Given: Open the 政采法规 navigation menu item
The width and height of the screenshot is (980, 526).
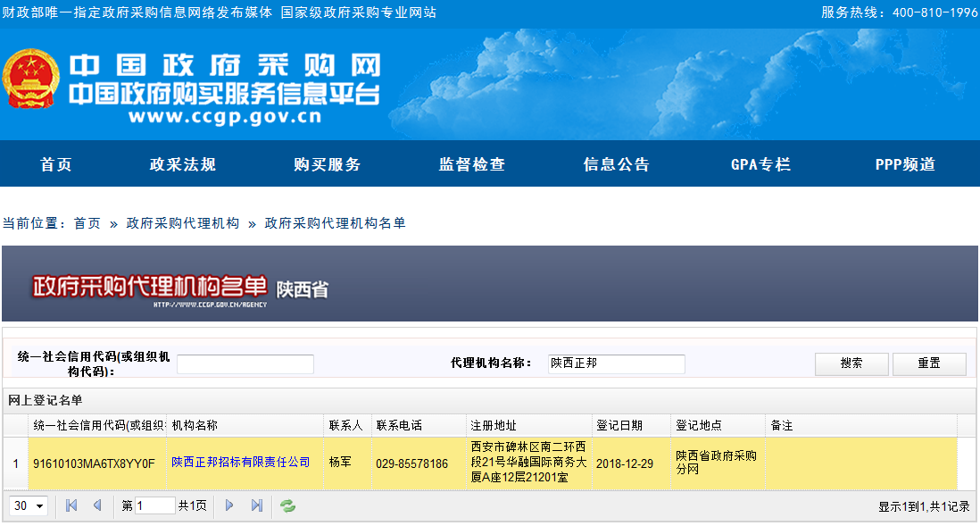Looking at the screenshot, I should tap(183, 164).
